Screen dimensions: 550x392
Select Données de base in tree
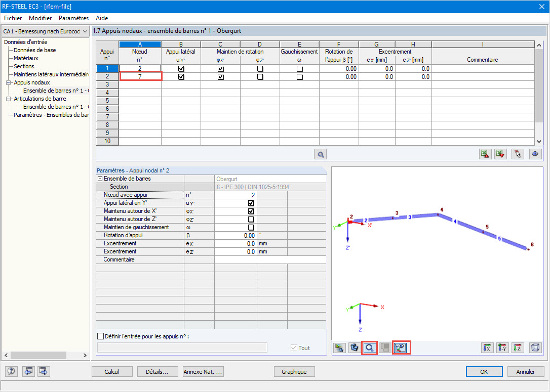coord(35,50)
